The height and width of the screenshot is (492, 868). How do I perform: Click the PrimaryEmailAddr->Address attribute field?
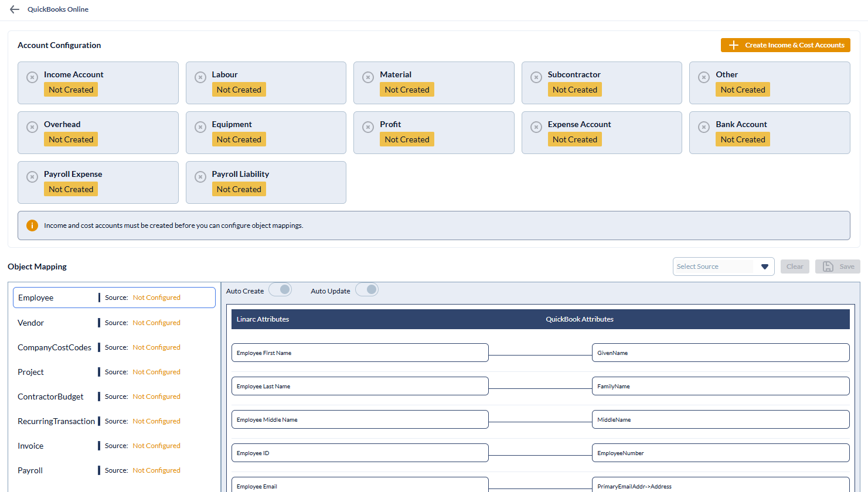(x=721, y=486)
